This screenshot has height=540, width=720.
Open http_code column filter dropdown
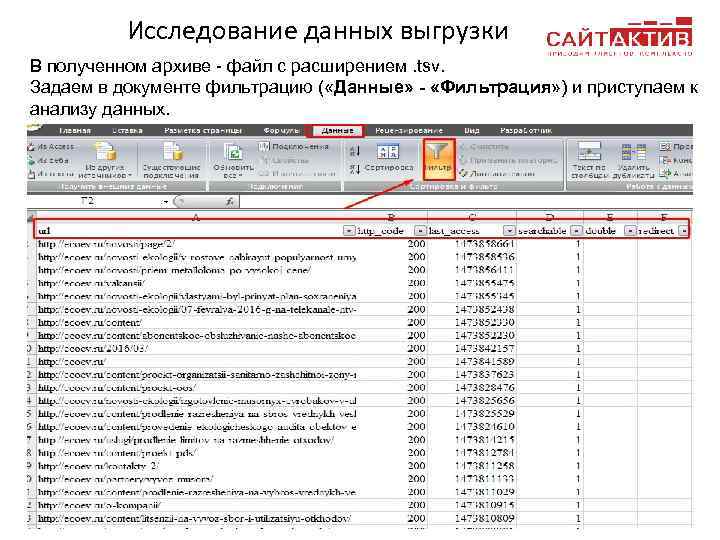pos(420,231)
